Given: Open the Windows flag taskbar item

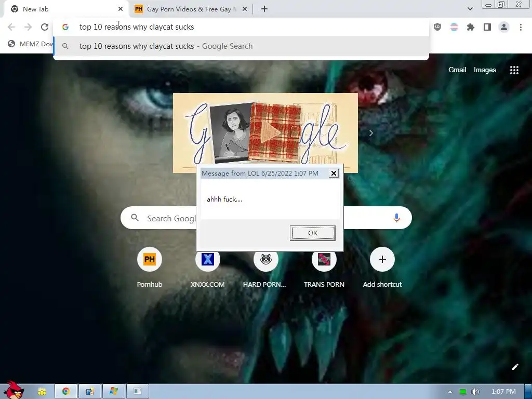Looking at the screenshot, I should (114, 392).
